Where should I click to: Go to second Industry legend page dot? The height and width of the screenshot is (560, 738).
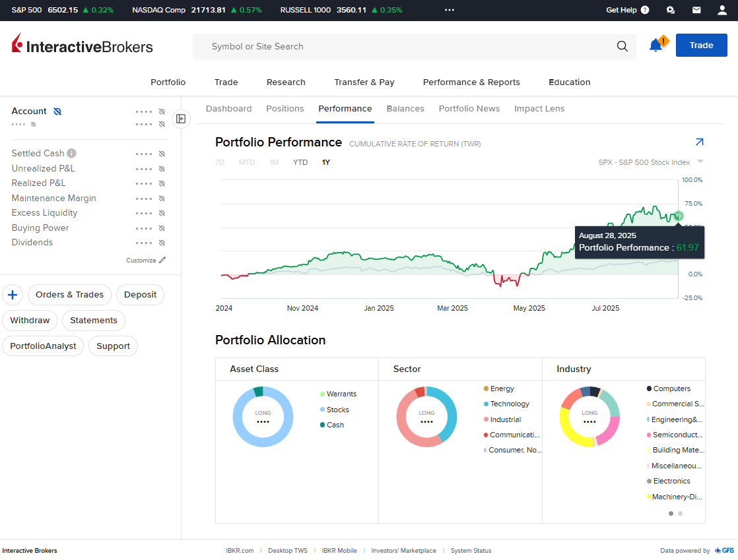point(680,513)
